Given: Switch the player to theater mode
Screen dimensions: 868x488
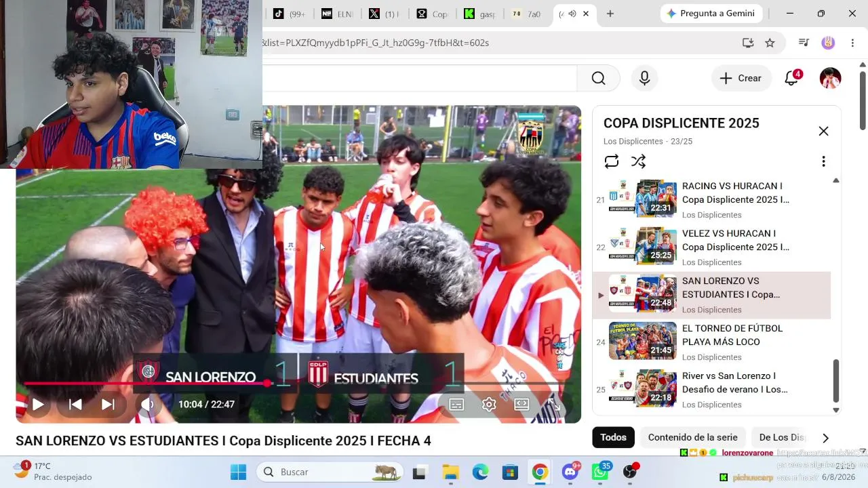Looking at the screenshot, I should [521, 405].
